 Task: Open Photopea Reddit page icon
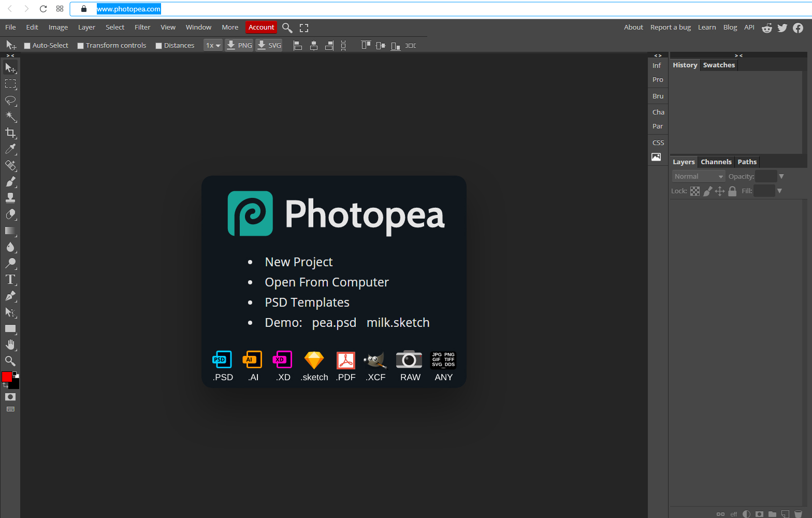pyautogui.click(x=767, y=28)
